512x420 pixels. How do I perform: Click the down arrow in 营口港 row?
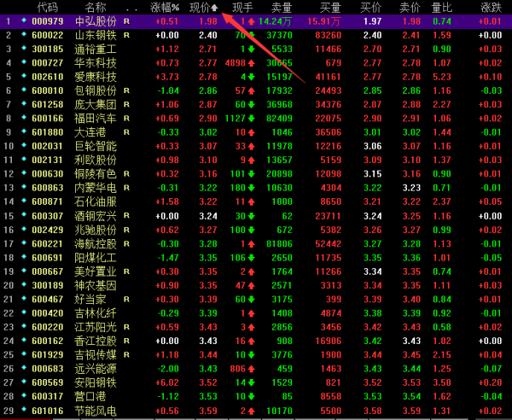(x=251, y=397)
